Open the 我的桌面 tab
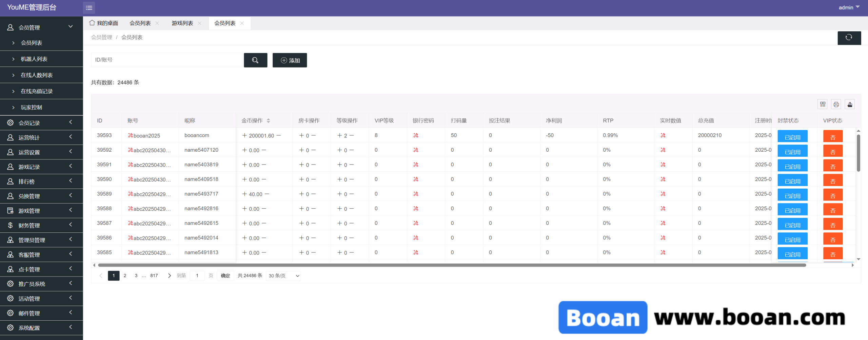 pos(104,23)
